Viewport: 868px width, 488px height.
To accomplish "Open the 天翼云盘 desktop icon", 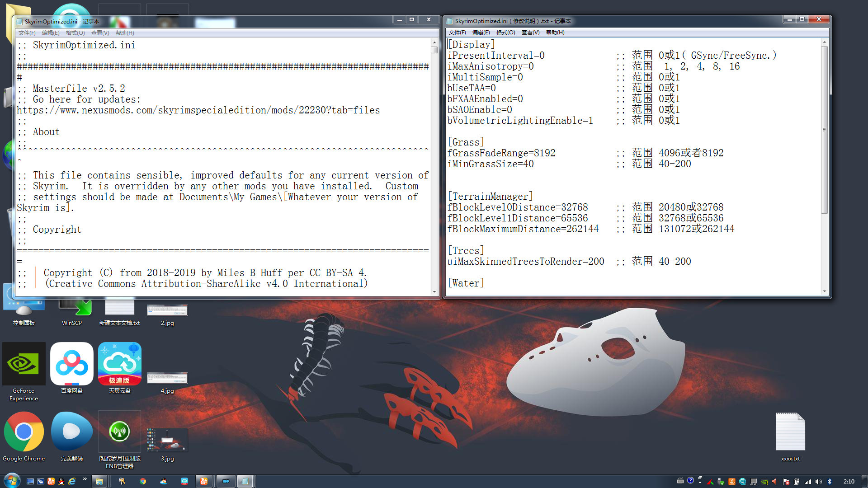I will point(120,364).
